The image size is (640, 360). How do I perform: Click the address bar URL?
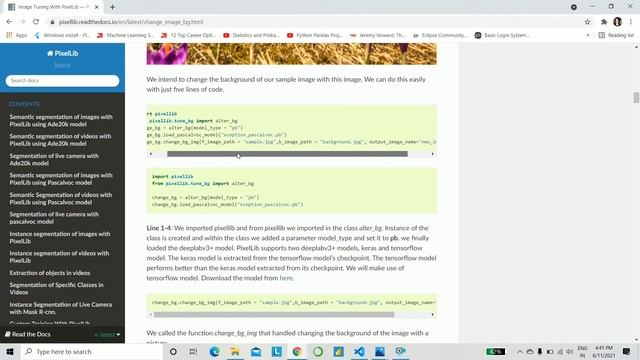click(131, 22)
